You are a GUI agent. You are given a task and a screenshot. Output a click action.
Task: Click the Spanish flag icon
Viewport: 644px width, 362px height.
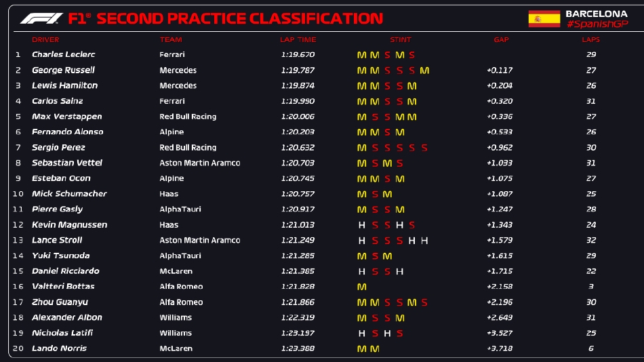[x=544, y=18]
